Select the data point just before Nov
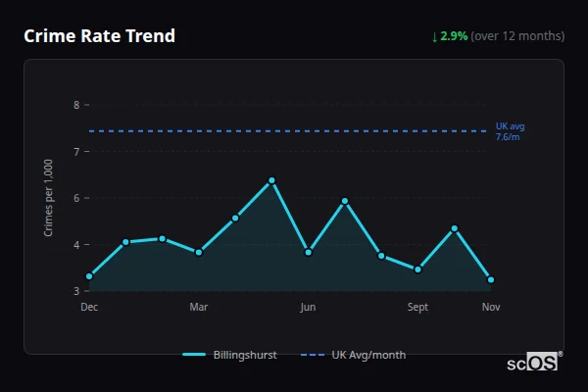The image size is (588, 392). [455, 228]
